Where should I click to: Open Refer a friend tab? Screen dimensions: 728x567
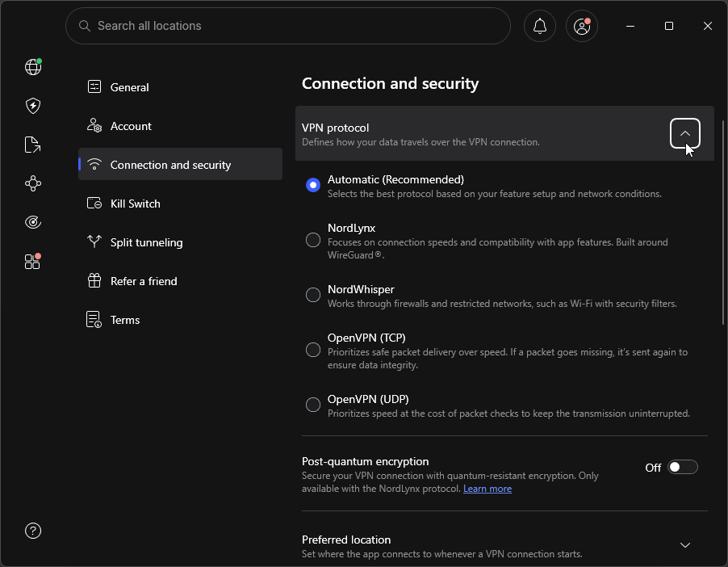pos(180,281)
